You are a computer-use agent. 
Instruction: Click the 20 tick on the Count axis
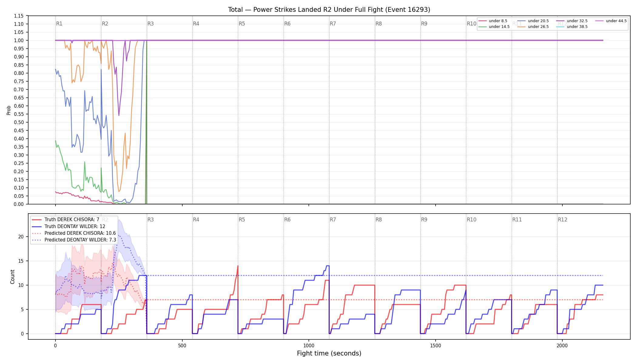21,237
